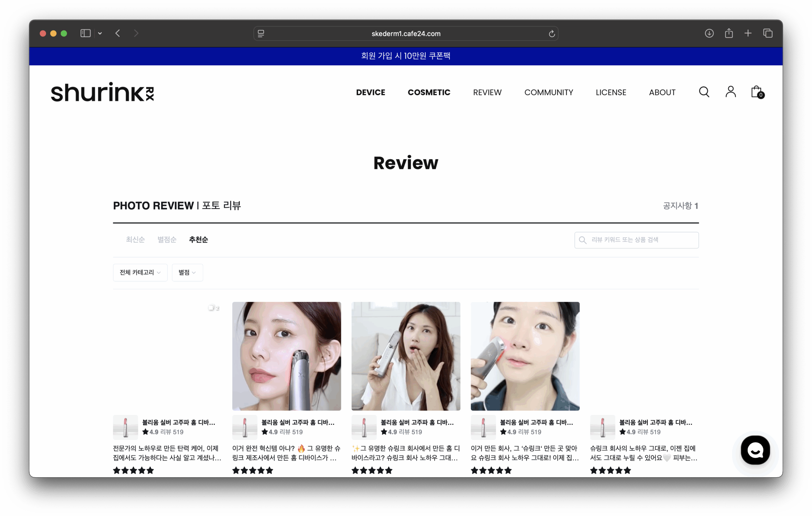Click 4.9 리뷰 519 rating in fifth card

tap(640, 432)
